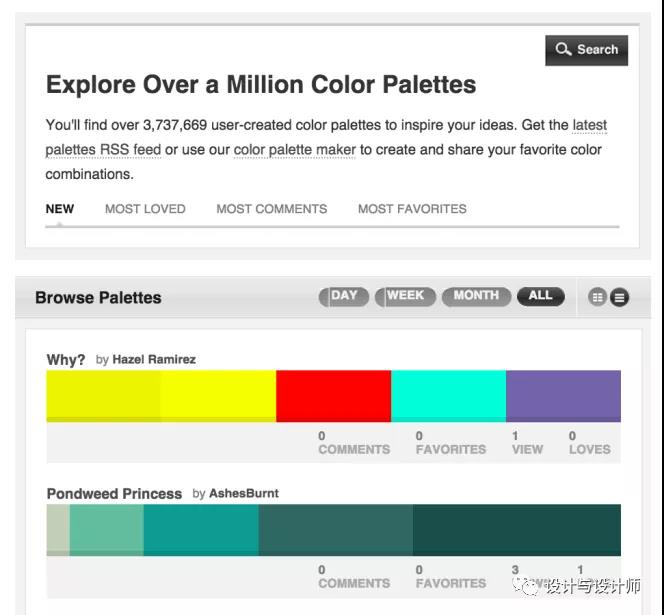Open the Pondweed Princess palette title
The image size is (664, 615).
(114, 493)
